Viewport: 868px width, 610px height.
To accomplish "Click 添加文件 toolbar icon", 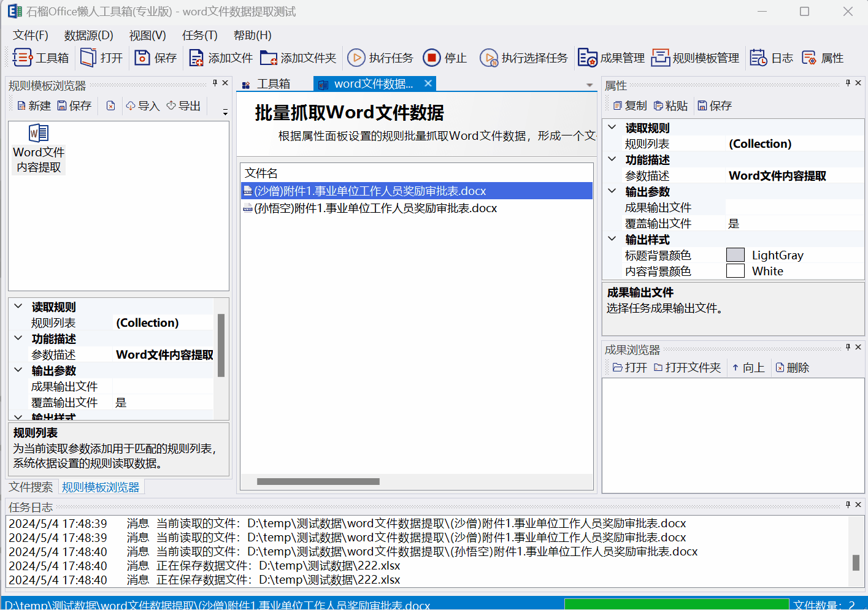I will pos(221,58).
